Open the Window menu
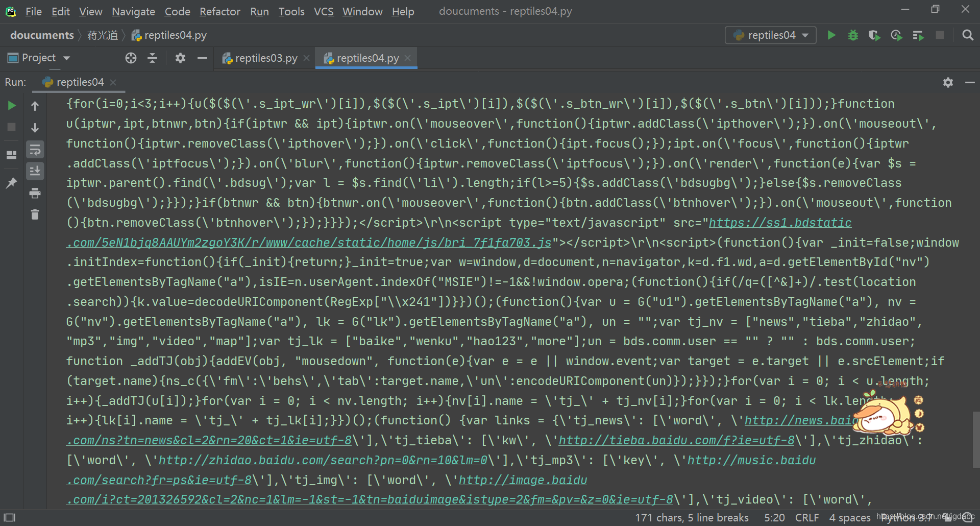This screenshot has height=526, width=980. tap(362, 11)
